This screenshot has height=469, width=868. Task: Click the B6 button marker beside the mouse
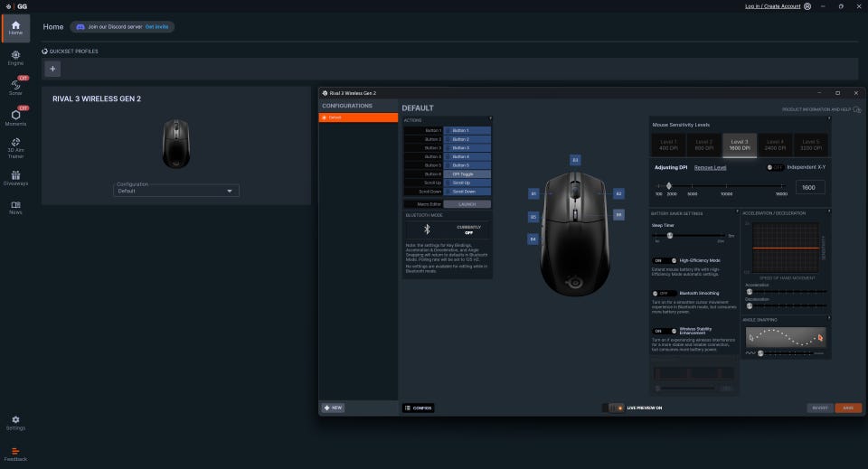[x=618, y=214]
